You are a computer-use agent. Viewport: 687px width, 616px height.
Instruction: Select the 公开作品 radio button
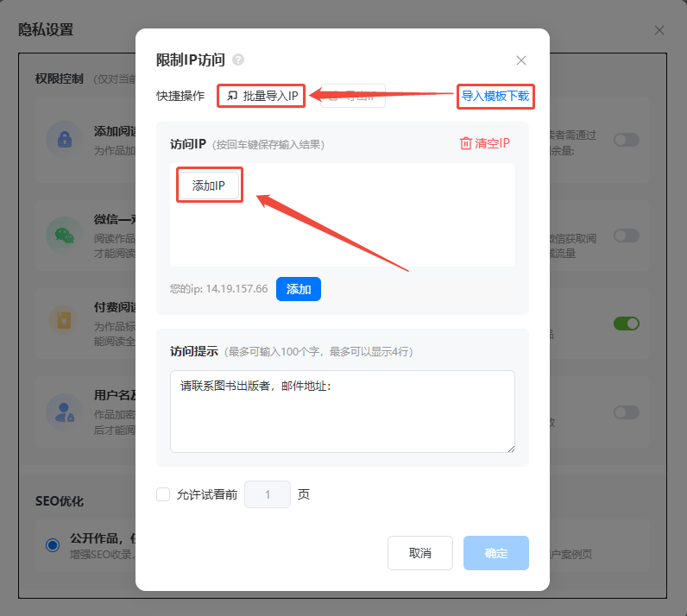53,544
